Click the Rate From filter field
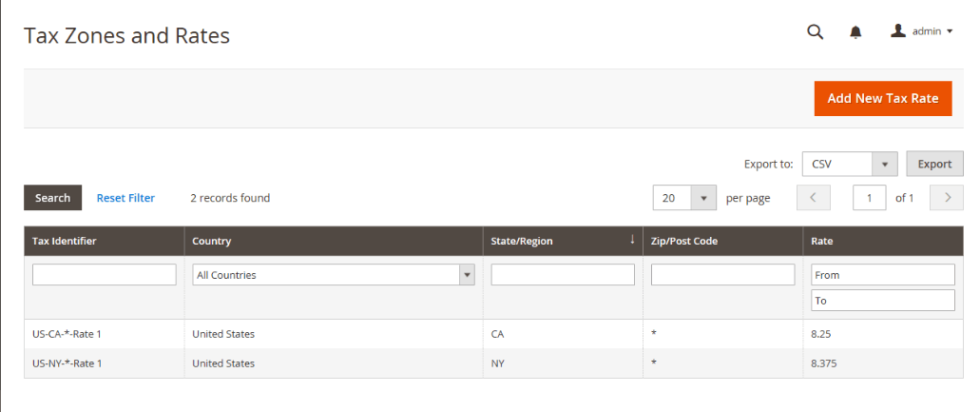980x412 pixels. [882, 275]
